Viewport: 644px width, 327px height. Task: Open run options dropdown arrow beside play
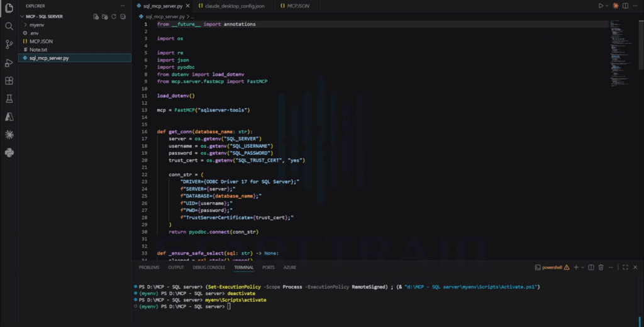[x=607, y=6]
